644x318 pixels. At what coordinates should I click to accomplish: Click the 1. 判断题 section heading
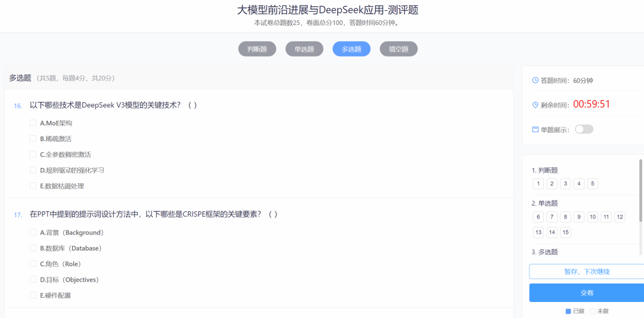[544, 170]
